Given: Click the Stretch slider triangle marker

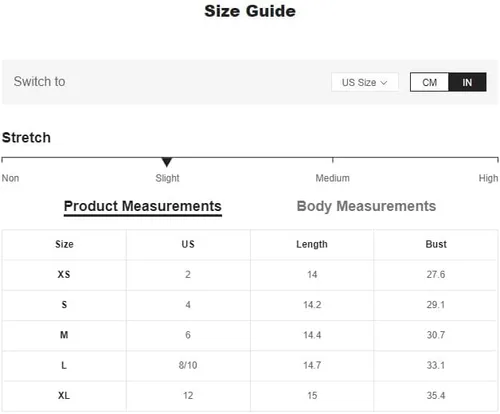Looking at the screenshot, I should tap(167, 162).
